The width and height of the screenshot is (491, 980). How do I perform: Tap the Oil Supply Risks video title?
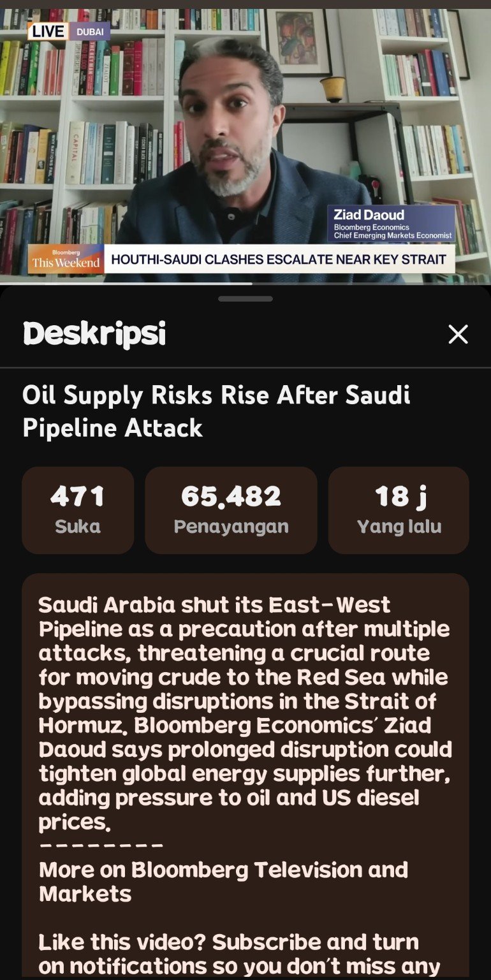[x=216, y=411]
